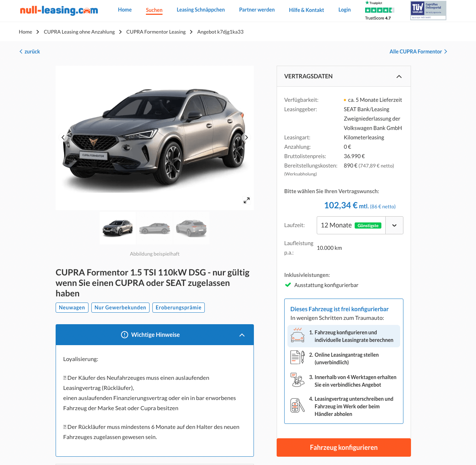Open the Login page
Image resolution: width=476 pixels, height=465 pixels.
[x=345, y=10]
